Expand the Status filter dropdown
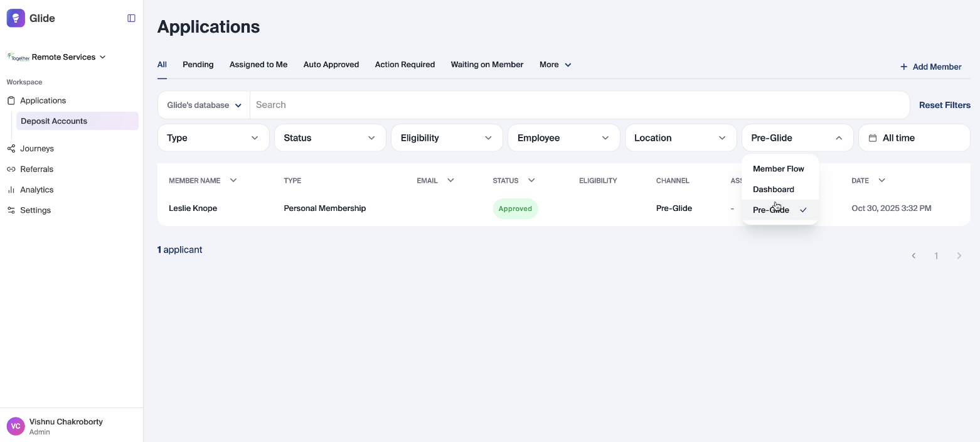 (x=329, y=138)
